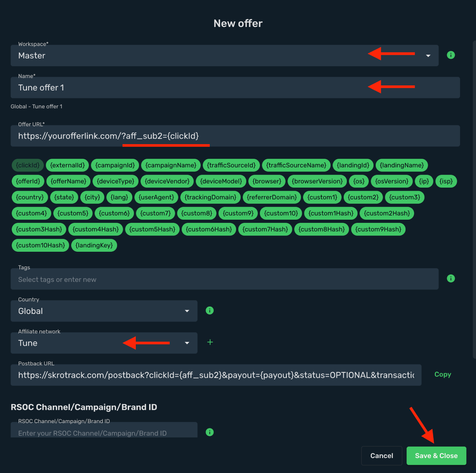
Task: Insert the {osVersion} token
Action: [x=392, y=181]
